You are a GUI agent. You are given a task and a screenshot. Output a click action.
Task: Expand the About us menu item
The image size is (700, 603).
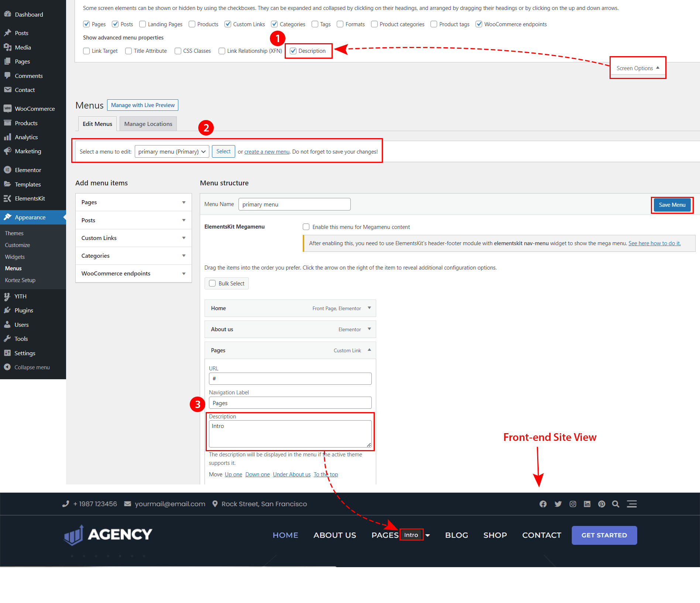point(369,329)
